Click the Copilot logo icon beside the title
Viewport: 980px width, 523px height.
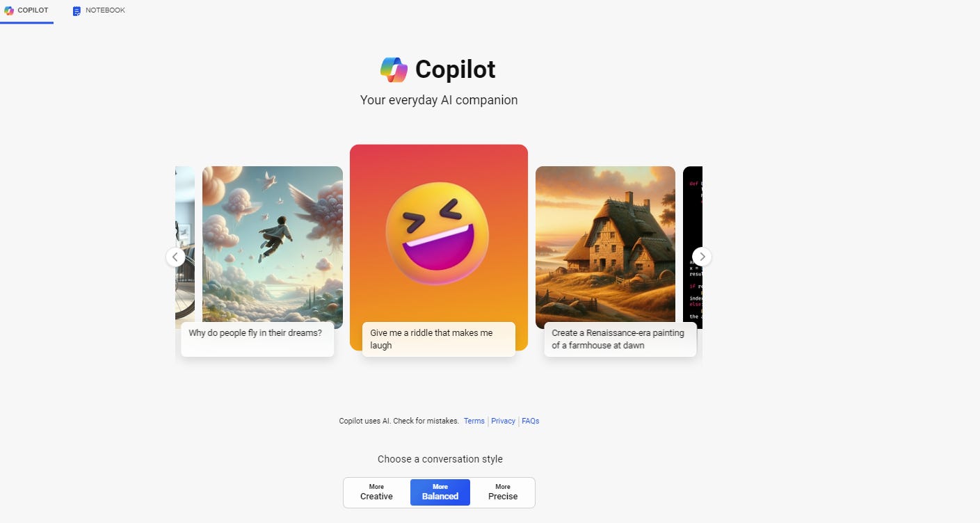(394, 70)
